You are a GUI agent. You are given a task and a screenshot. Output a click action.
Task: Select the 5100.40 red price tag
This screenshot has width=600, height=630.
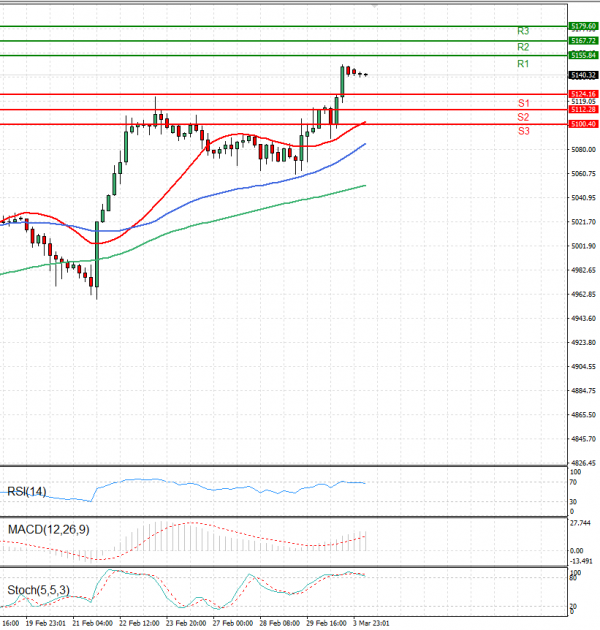click(x=584, y=124)
